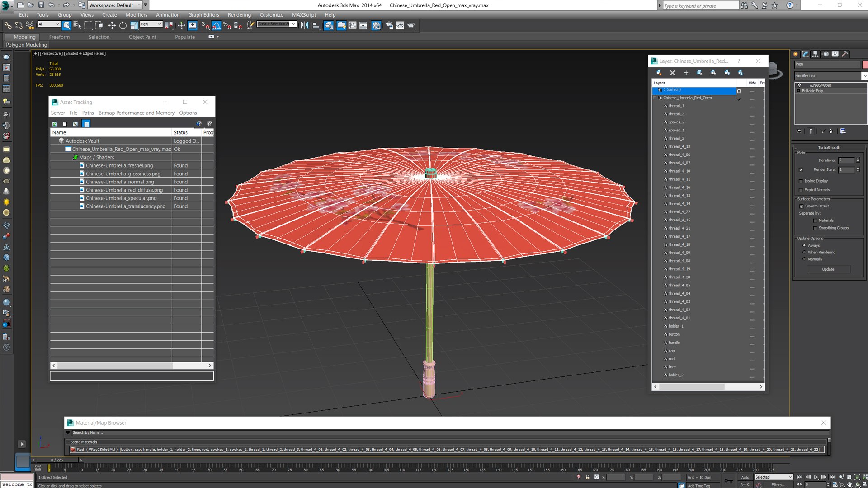Enable Separate by Materials checkbox
The height and width of the screenshot is (488, 868).
[815, 221]
